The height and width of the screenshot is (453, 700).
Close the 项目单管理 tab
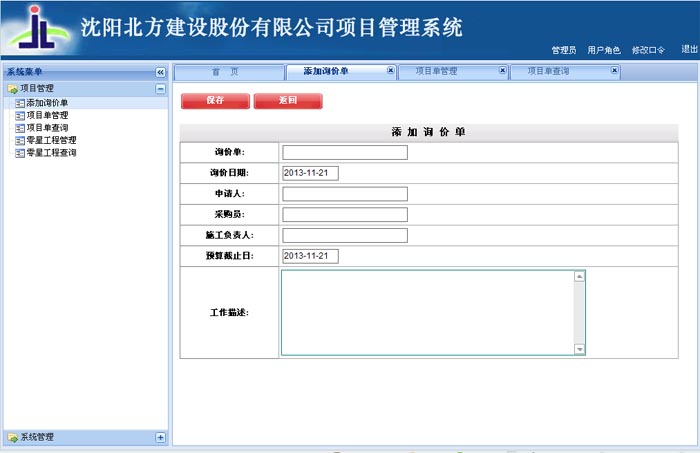(502, 71)
